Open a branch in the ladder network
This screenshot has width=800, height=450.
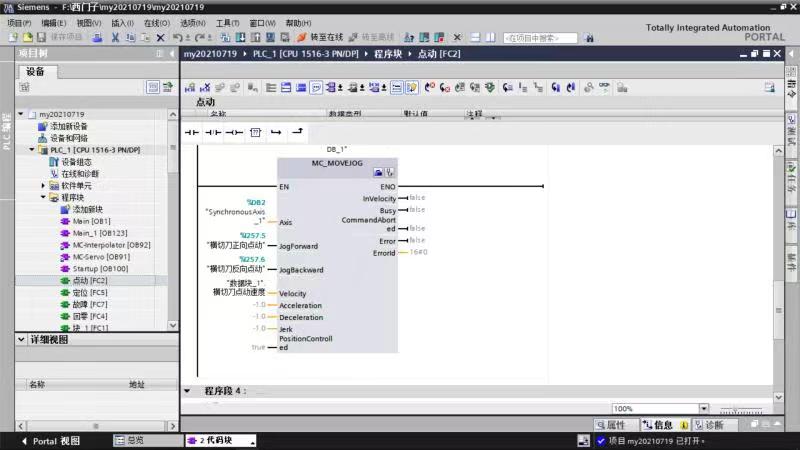[x=276, y=132]
